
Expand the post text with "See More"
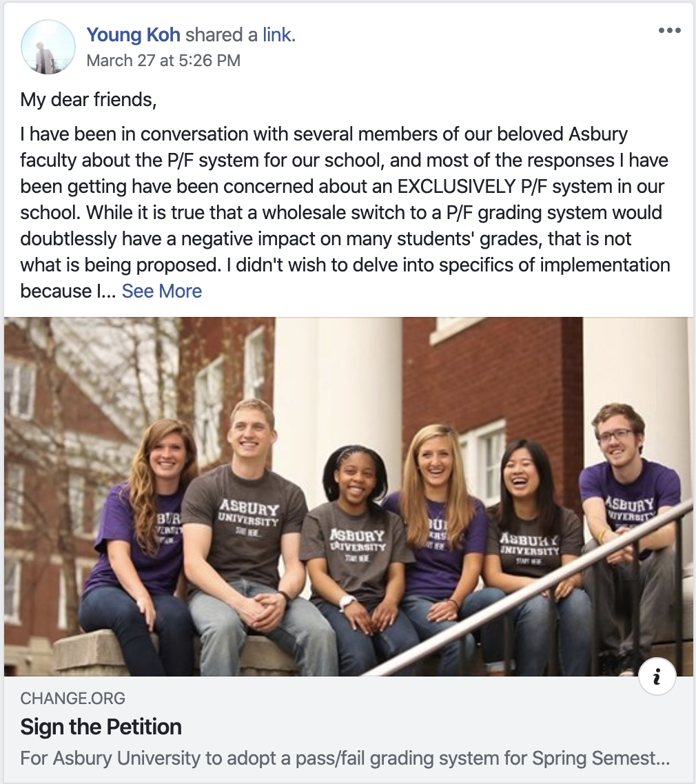[x=162, y=291]
